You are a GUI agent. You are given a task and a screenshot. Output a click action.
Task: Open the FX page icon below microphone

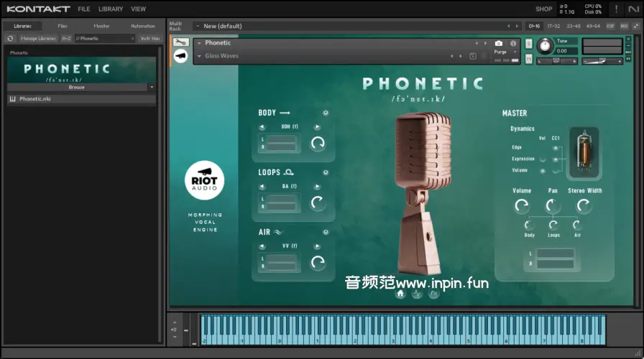click(433, 294)
